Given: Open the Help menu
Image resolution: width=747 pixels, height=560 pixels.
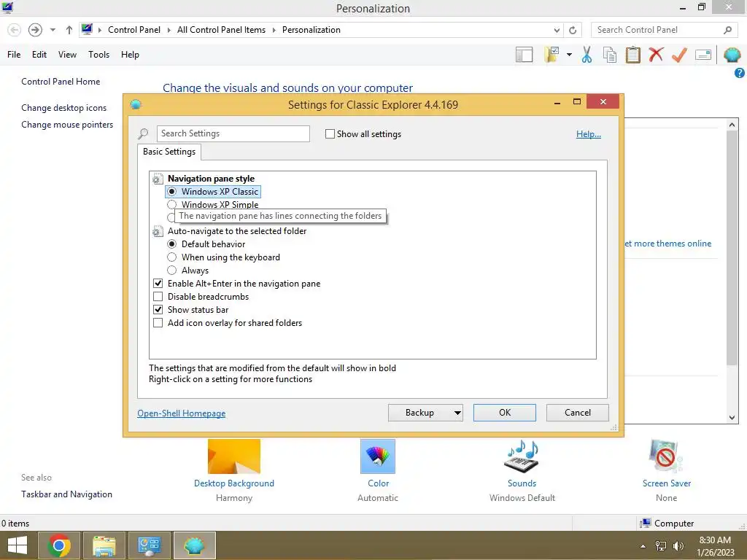Looking at the screenshot, I should [130, 55].
